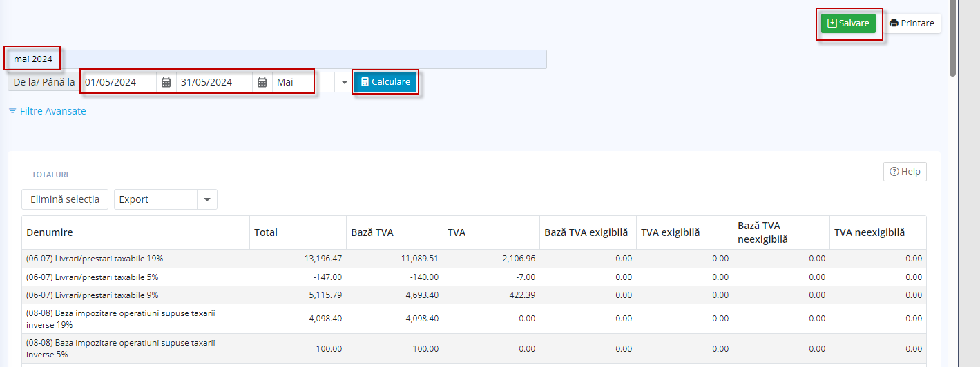980x367 pixels.
Task: Select the Livrari/prestari taxabile 19% row
Action: click(x=95, y=259)
